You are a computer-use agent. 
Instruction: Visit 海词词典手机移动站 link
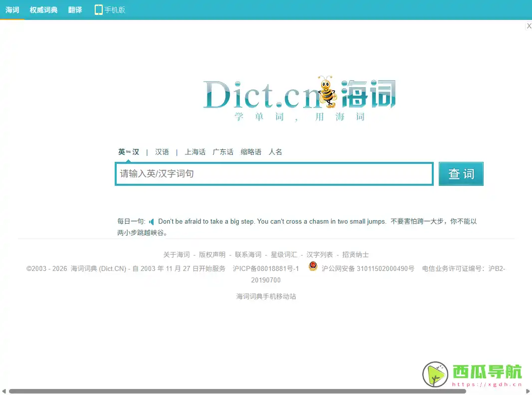click(266, 296)
